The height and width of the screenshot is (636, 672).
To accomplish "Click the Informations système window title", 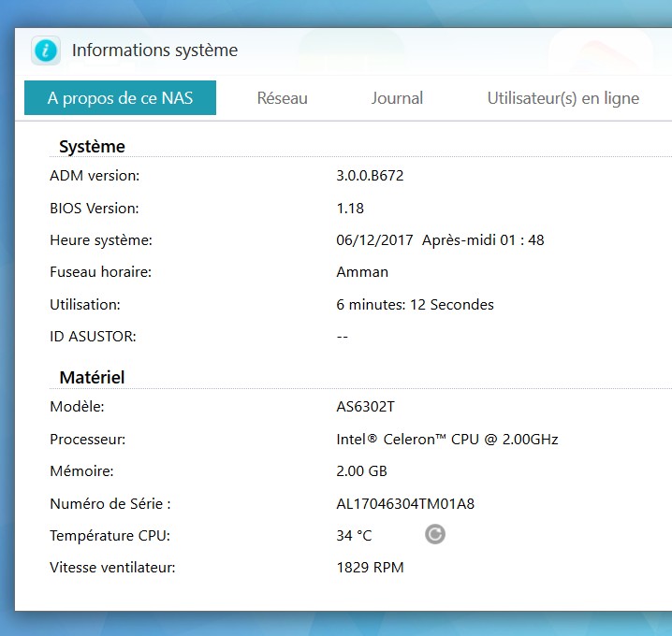I will click(154, 51).
